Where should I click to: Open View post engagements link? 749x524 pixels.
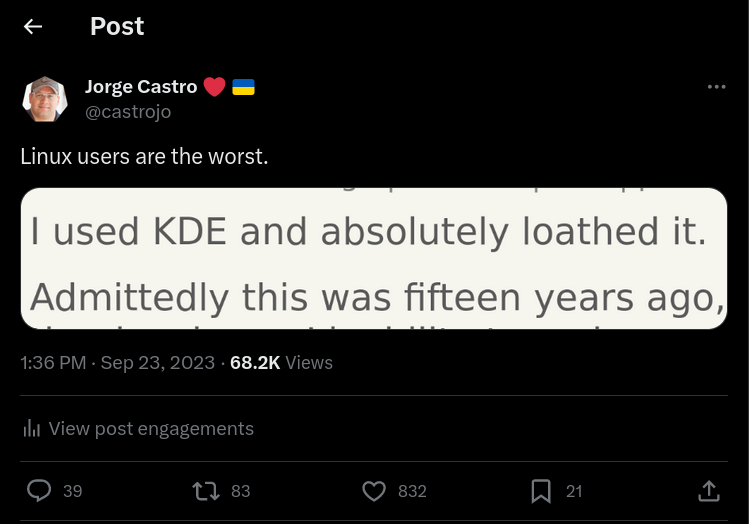click(151, 429)
